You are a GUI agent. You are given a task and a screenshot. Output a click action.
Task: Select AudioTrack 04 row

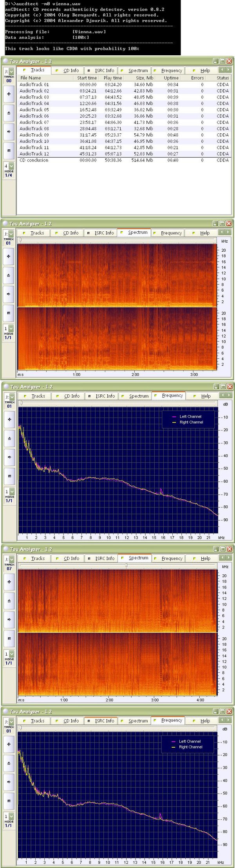(x=124, y=104)
